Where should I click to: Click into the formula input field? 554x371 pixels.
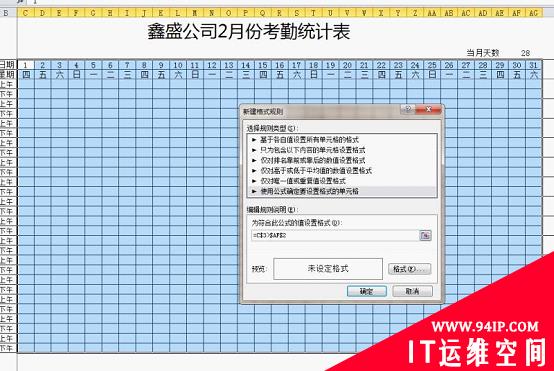[x=335, y=235]
